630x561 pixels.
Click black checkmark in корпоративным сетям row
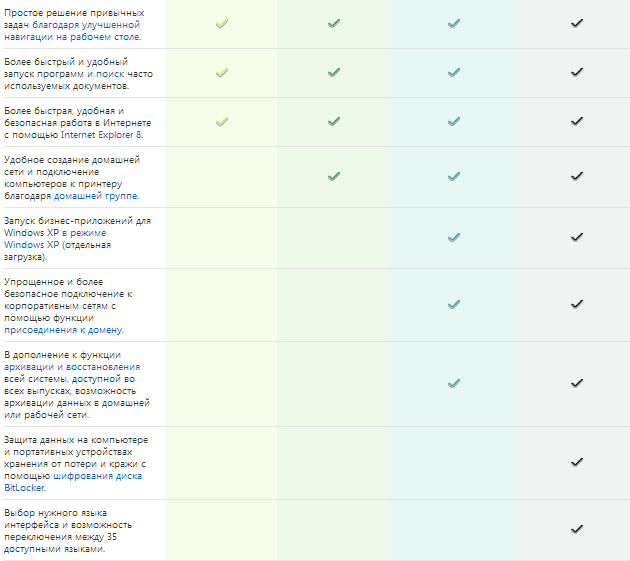click(x=577, y=305)
